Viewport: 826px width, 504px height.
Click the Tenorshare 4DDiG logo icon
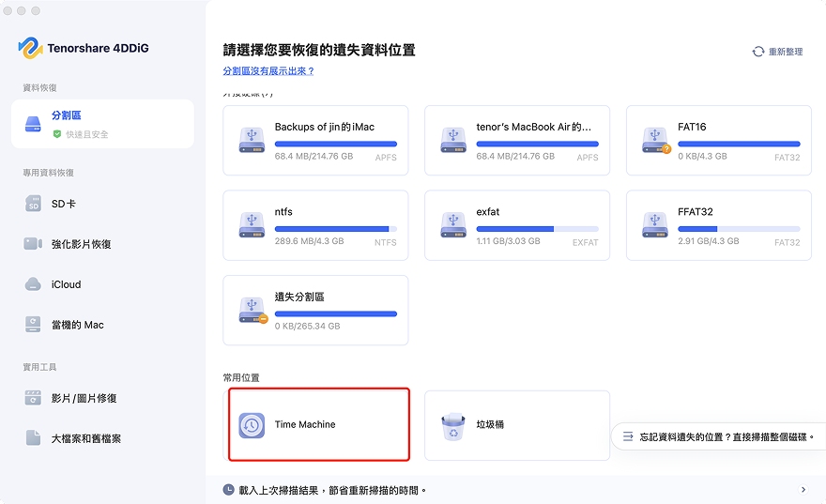tap(30, 48)
